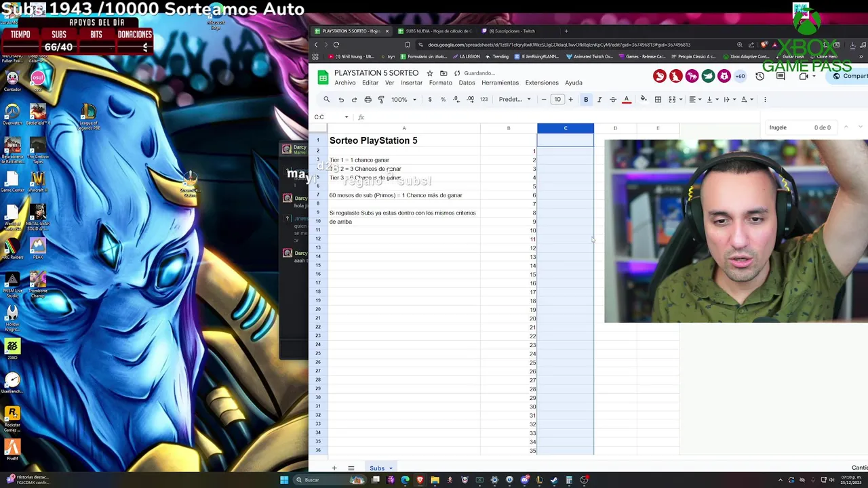Open version history clock icon
Screen dimensions: 868x488
coord(760,76)
